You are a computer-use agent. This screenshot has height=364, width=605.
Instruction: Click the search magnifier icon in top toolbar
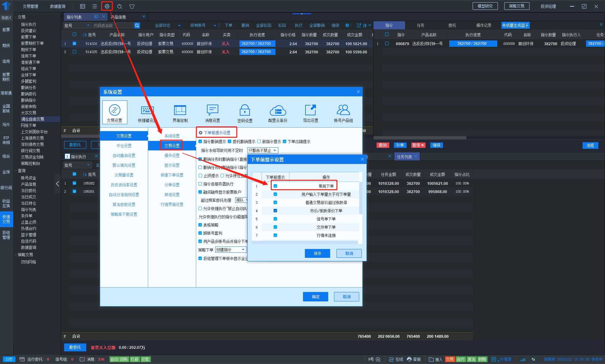[119, 6]
